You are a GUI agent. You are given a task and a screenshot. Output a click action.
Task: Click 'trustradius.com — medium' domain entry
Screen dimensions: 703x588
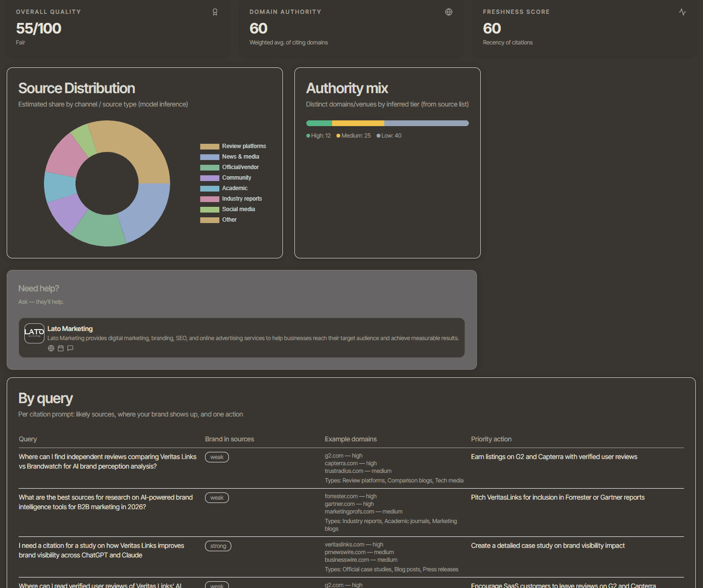click(x=358, y=471)
